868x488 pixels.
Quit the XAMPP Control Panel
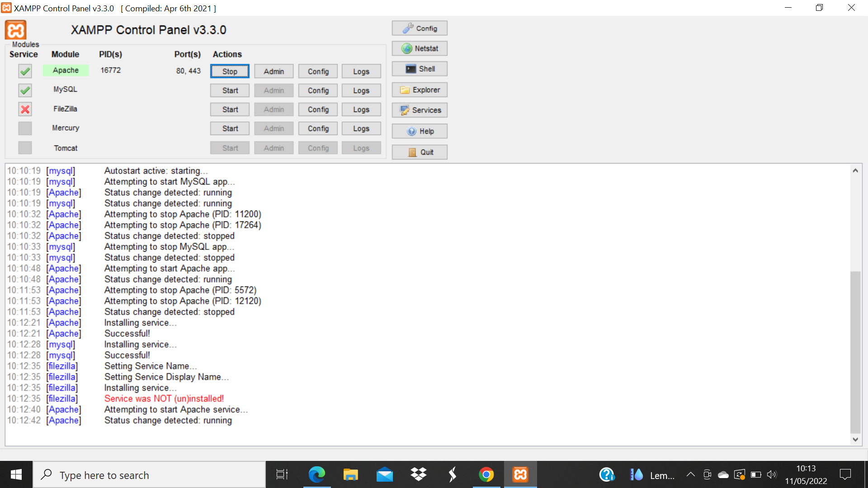click(419, 152)
